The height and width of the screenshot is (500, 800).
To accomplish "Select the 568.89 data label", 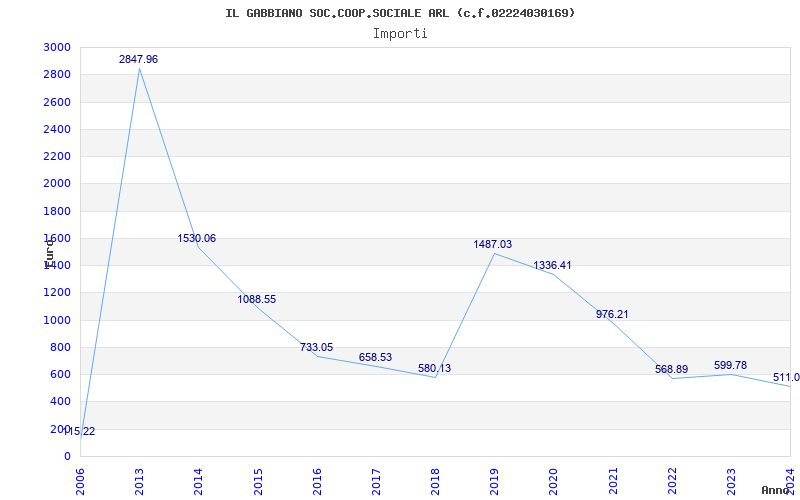I will pyautogui.click(x=671, y=369).
